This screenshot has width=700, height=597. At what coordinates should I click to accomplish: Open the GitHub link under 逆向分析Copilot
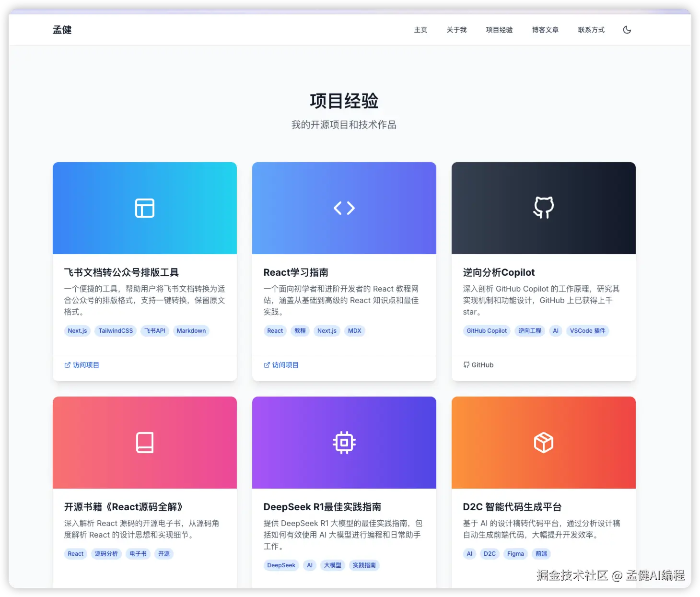pos(478,365)
